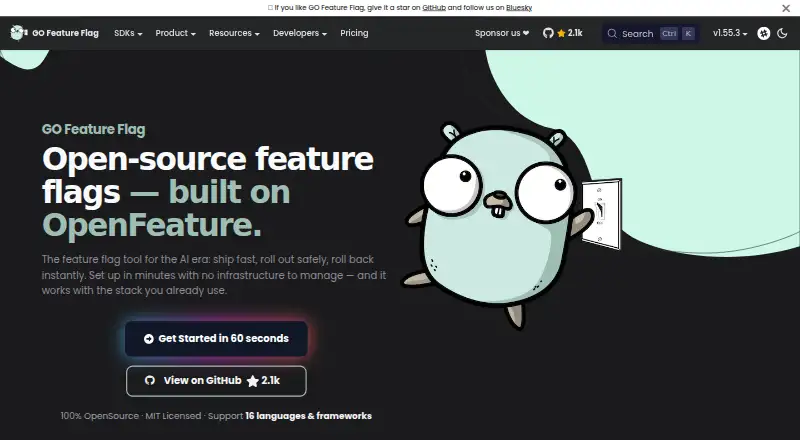Go to GO Feature Flag home title
The height and width of the screenshot is (440, 800).
65,33
